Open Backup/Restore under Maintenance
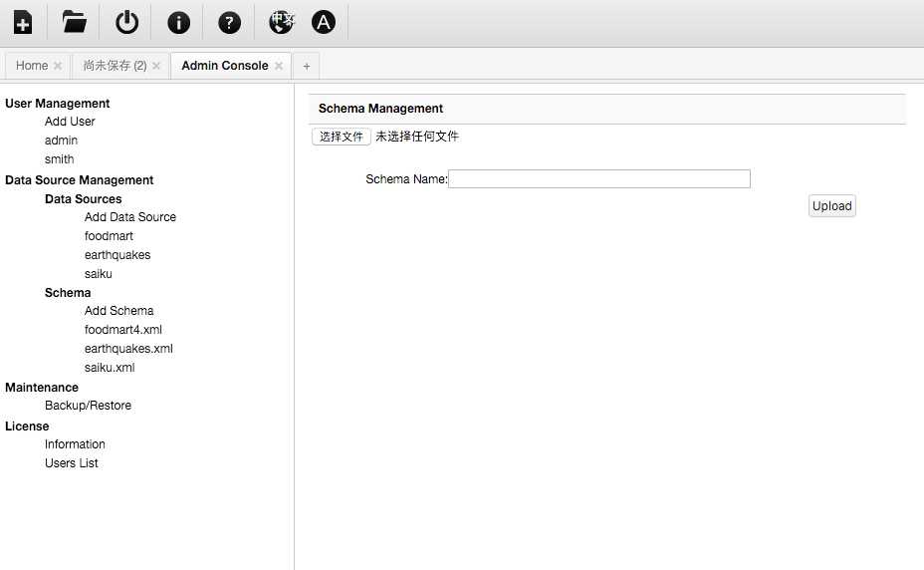The width and height of the screenshot is (924, 570). click(88, 406)
